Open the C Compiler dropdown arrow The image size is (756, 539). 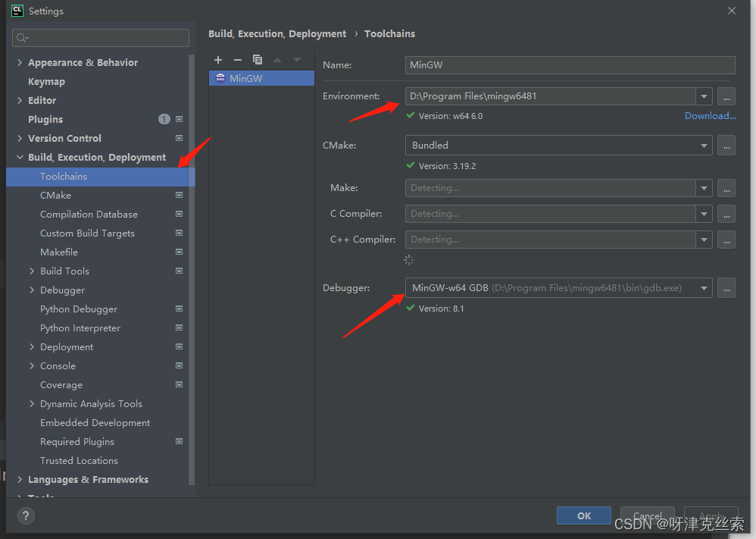[704, 214]
